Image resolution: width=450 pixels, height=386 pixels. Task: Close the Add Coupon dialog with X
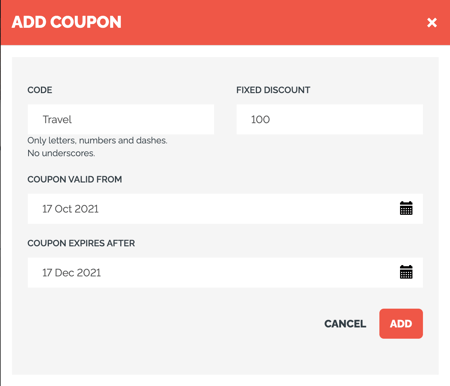coord(432,22)
